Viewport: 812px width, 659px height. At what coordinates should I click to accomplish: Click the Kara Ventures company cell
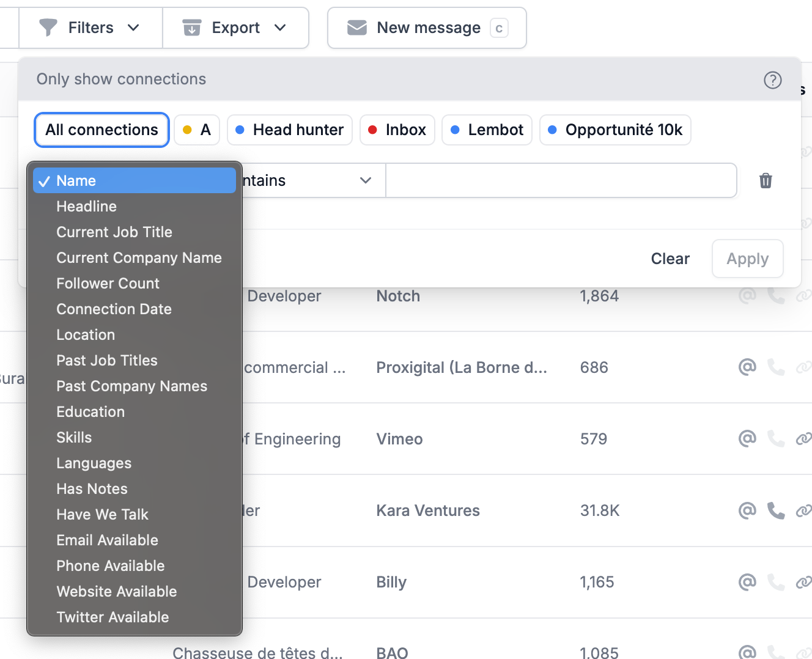point(428,510)
